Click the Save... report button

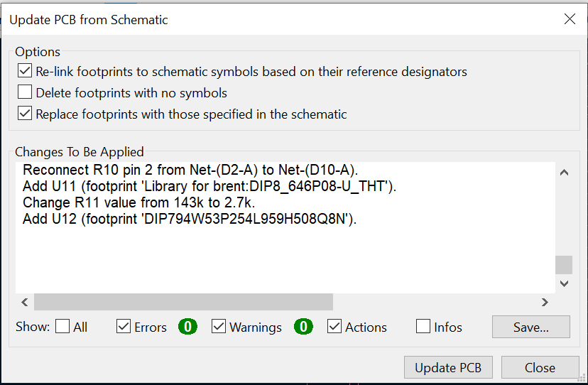click(x=531, y=327)
